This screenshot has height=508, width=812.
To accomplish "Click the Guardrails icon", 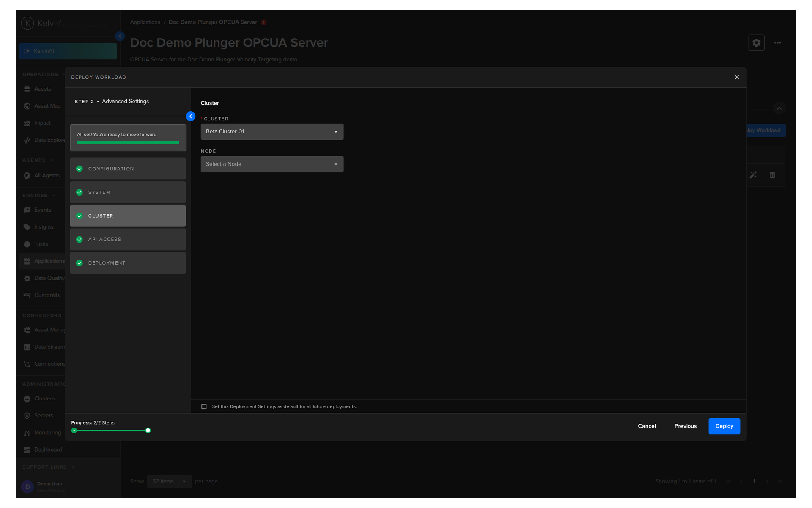I will point(27,295).
